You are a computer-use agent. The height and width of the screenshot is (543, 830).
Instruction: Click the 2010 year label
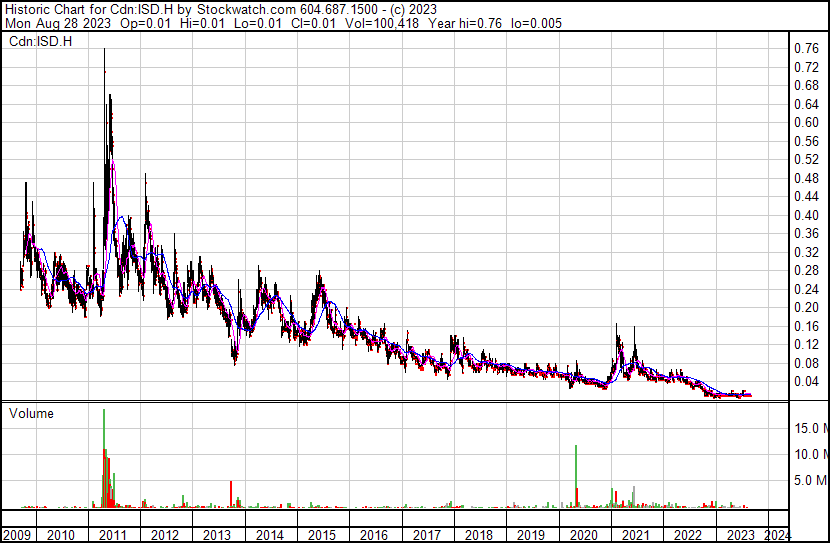pos(61,535)
